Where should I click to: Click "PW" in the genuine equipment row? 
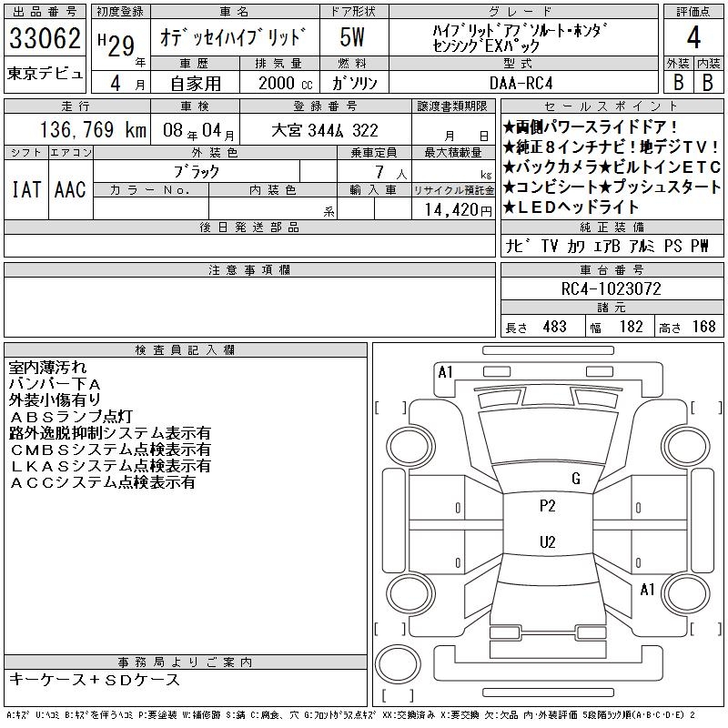click(700, 246)
